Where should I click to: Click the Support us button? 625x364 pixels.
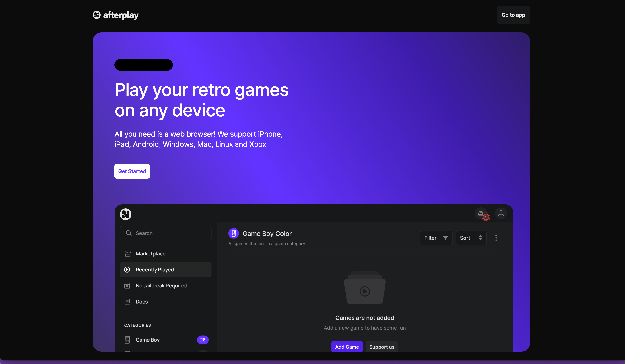point(381,346)
